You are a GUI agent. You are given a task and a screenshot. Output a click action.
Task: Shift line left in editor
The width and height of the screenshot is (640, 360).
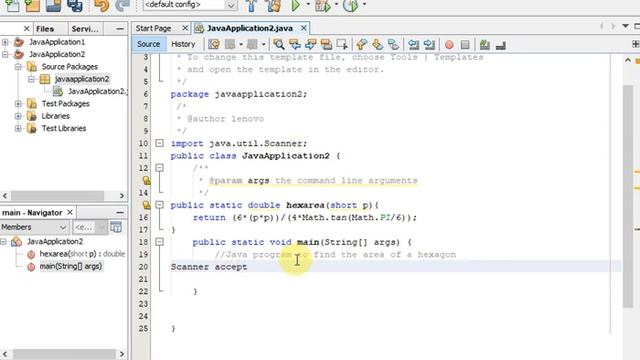413,44
